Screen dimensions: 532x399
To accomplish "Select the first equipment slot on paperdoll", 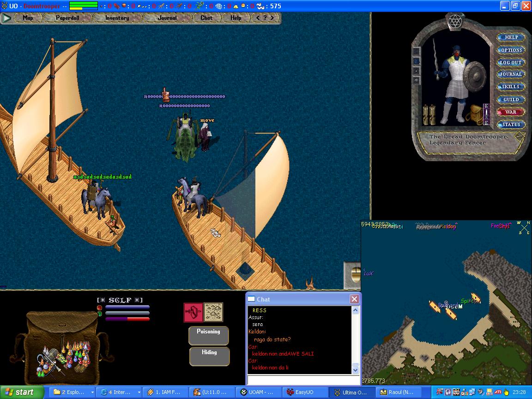I will click(x=416, y=52).
